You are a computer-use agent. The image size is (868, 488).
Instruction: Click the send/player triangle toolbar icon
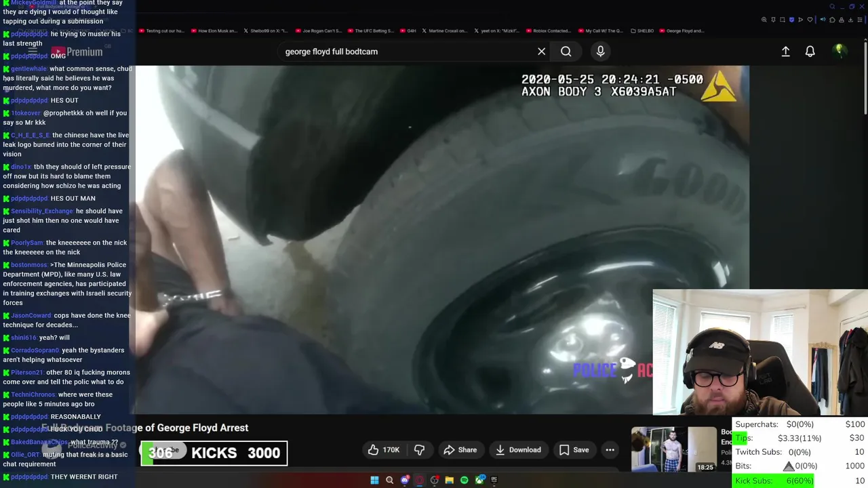pos(801,20)
